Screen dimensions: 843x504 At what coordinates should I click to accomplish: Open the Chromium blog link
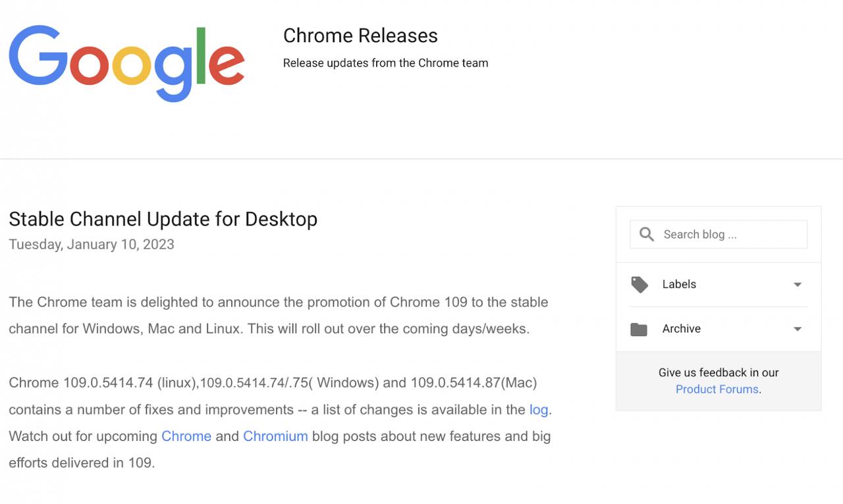coord(275,436)
